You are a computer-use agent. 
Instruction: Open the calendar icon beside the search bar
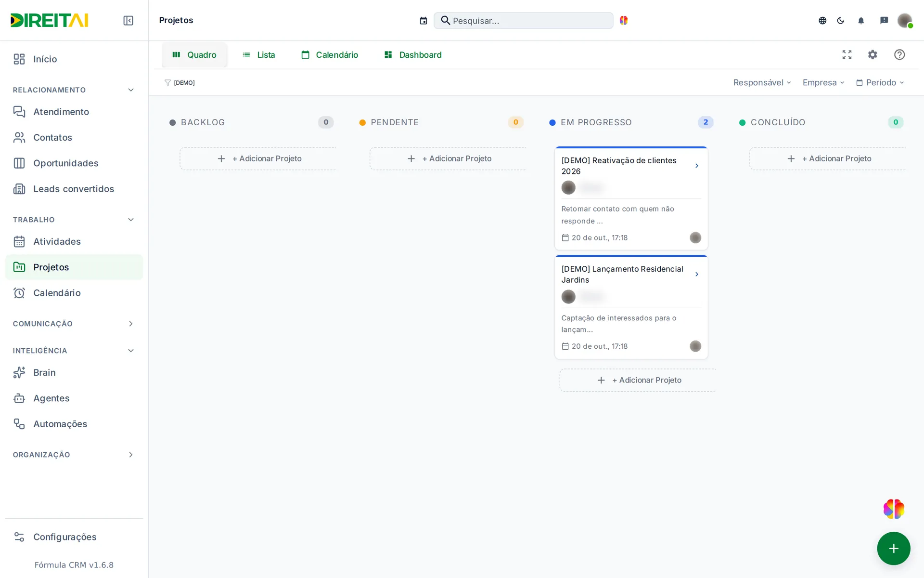coord(423,21)
